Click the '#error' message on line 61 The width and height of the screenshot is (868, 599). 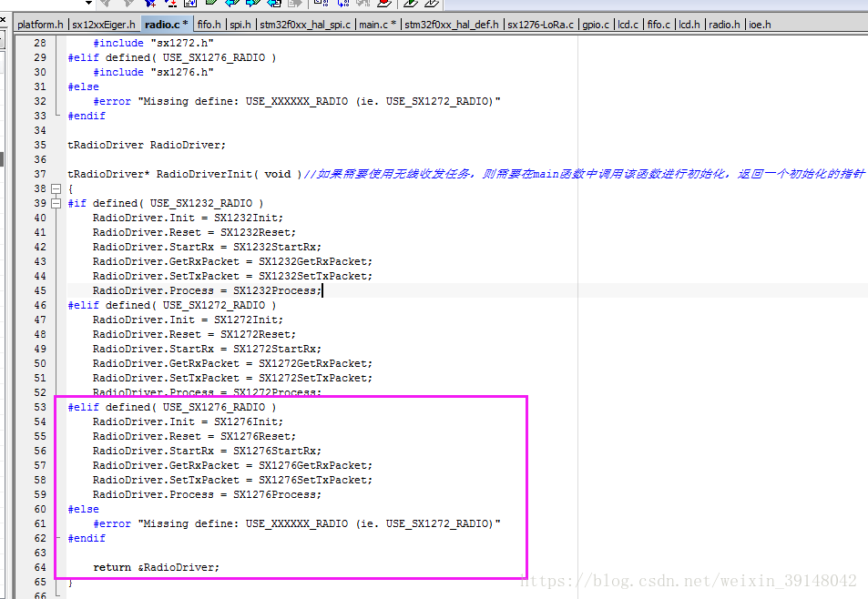click(x=297, y=523)
